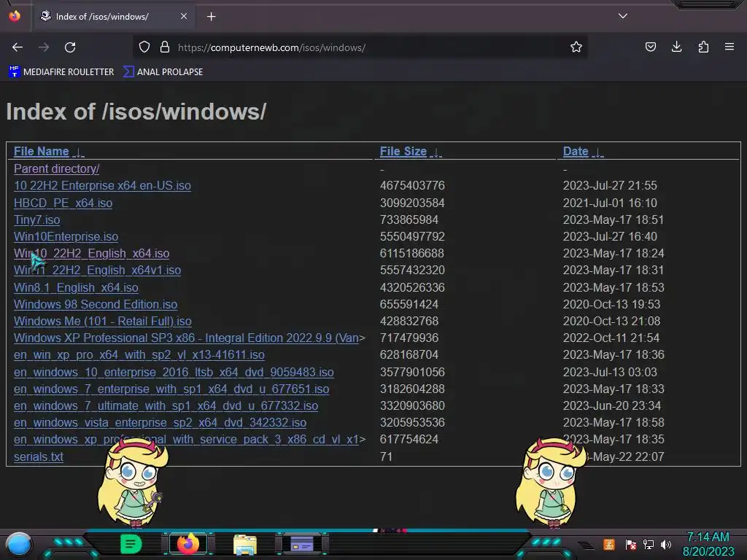This screenshot has width=747, height=560.
Task: Click the file size 4675403776
Action: tap(412, 186)
